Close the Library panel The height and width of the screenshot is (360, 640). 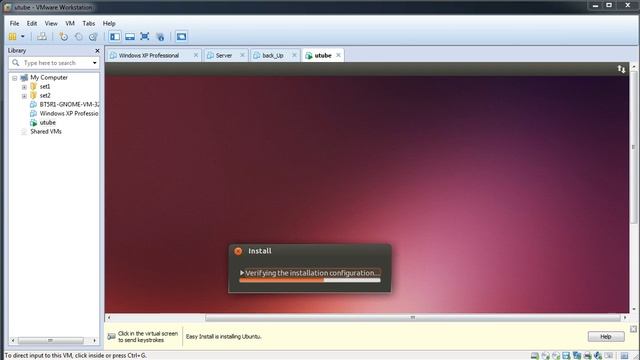(x=97, y=51)
